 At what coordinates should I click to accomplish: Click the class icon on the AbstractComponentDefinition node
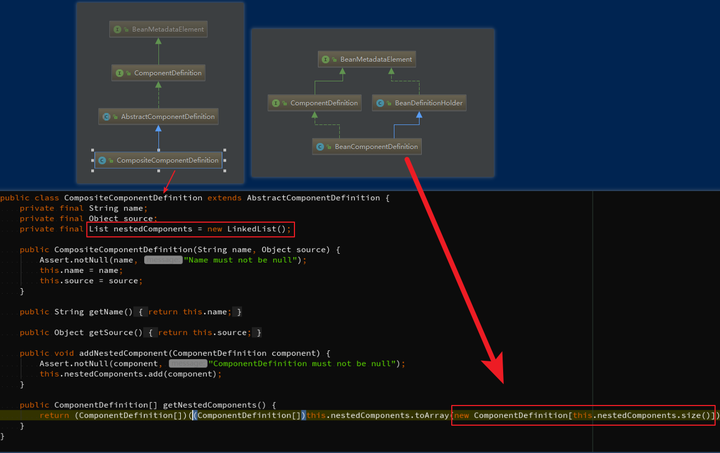[x=107, y=117]
